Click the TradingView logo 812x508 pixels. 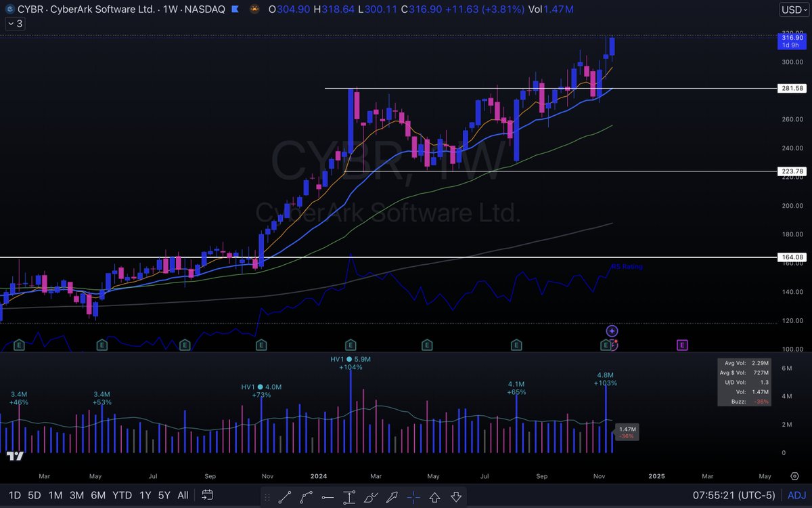[15, 457]
